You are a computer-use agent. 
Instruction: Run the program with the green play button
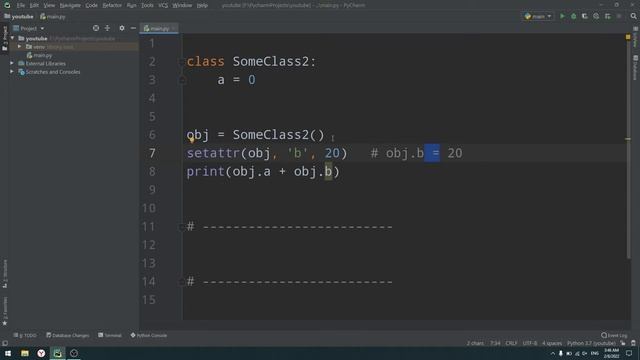[562, 16]
